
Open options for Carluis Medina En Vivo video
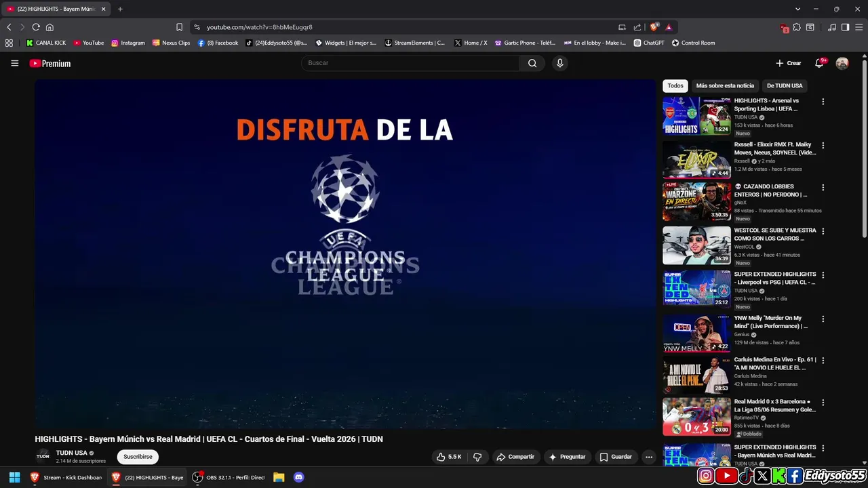click(823, 361)
